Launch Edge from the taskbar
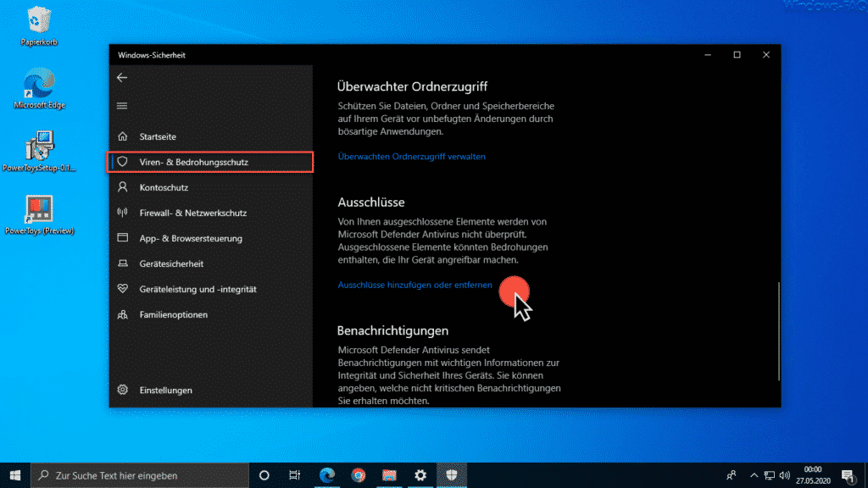 pos(327,475)
